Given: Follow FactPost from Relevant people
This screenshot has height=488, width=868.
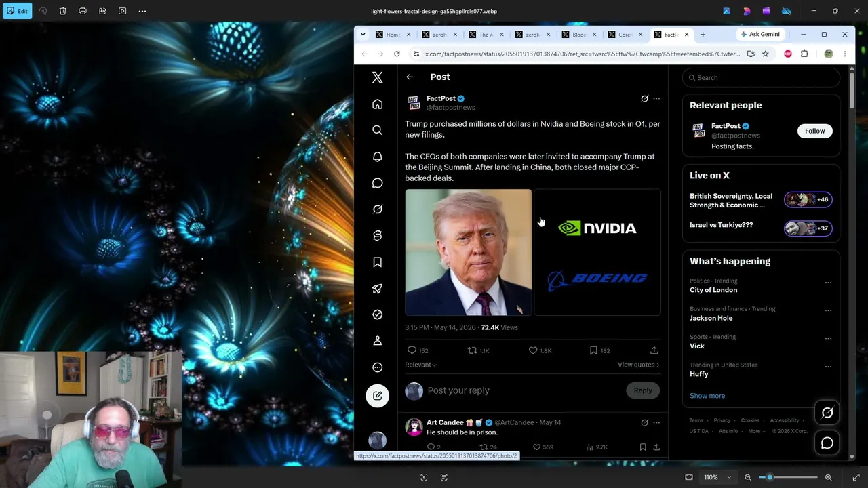Looking at the screenshot, I should click(814, 131).
